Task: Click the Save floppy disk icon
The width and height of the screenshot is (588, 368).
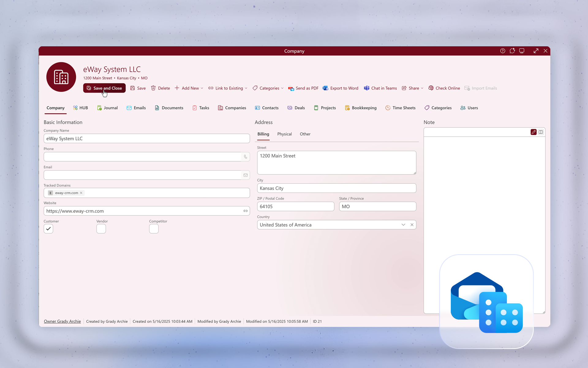Action: pyautogui.click(x=133, y=88)
